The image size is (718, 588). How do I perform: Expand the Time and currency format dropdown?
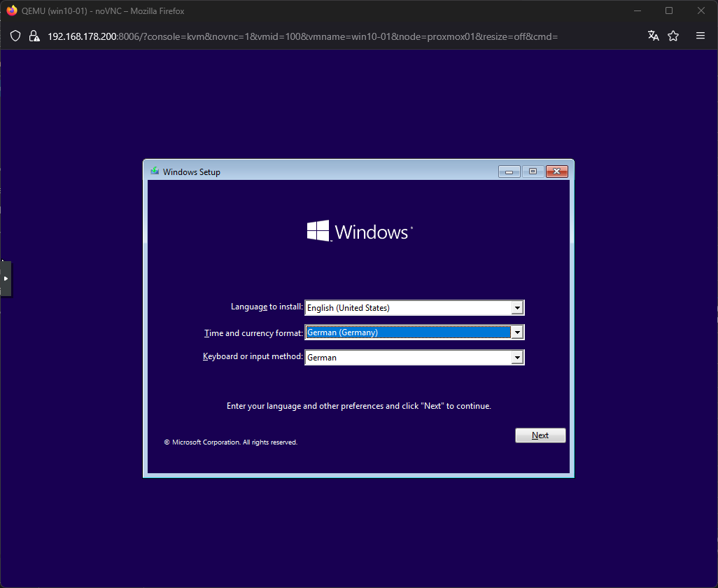click(x=517, y=332)
